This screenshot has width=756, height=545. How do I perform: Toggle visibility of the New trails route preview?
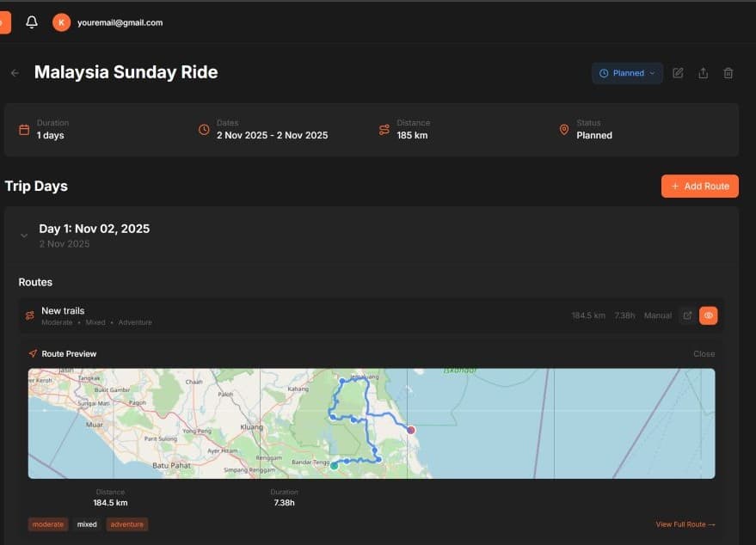coord(708,315)
